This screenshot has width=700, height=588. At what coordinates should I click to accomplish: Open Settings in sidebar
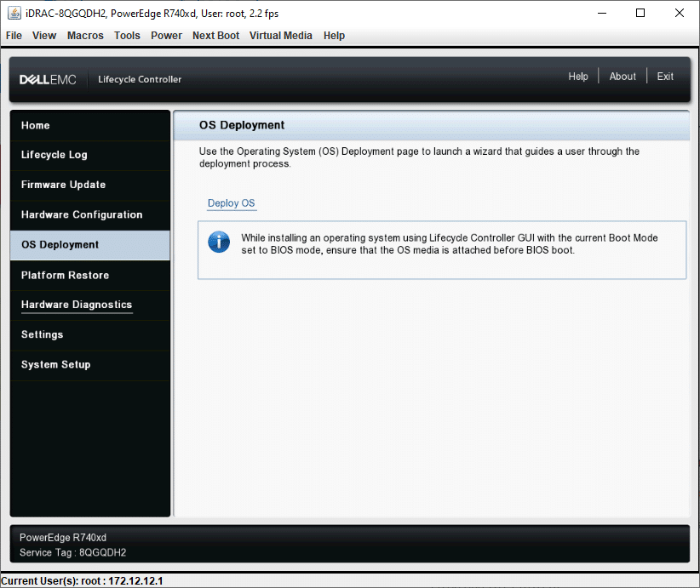[x=90, y=334]
